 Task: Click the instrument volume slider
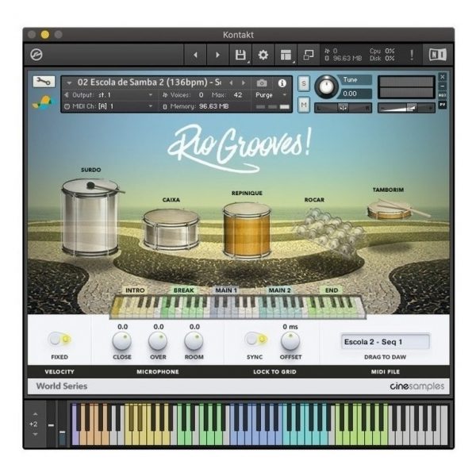[x=406, y=108]
